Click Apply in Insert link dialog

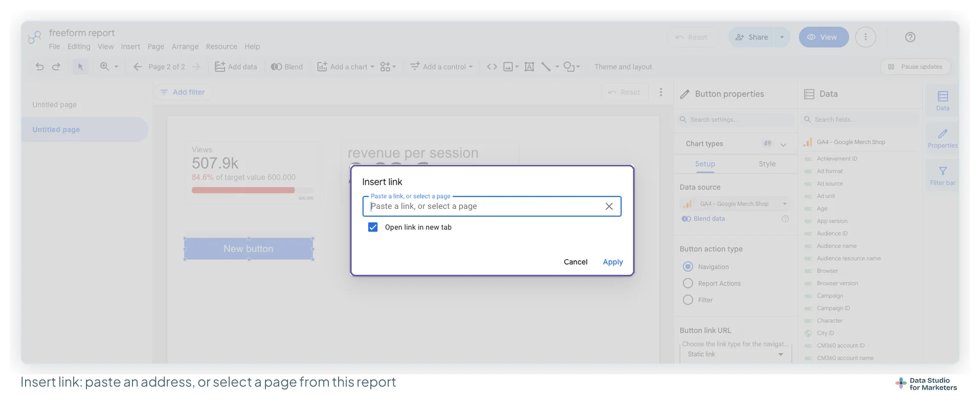click(x=613, y=262)
